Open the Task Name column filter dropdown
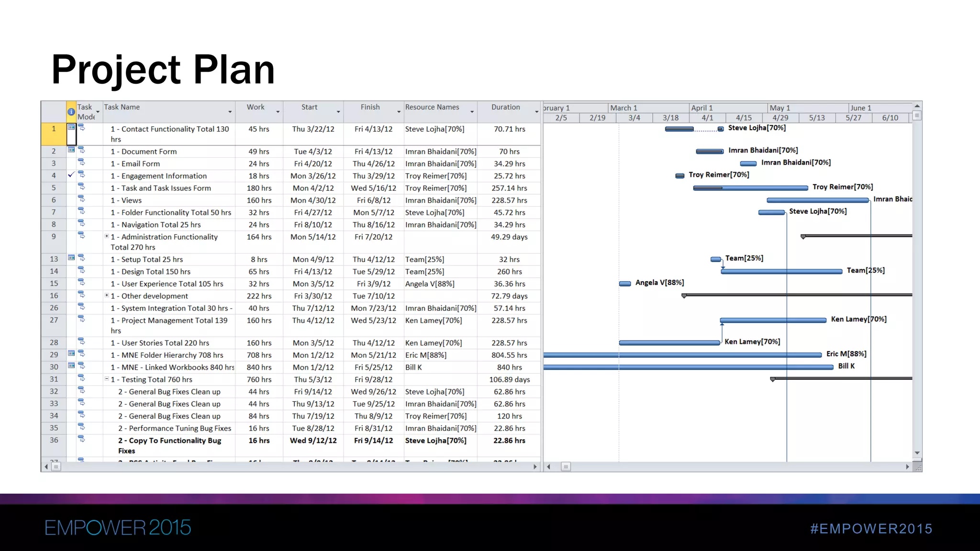The width and height of the screenshot is (980, 551). click(x=230, y=112)
